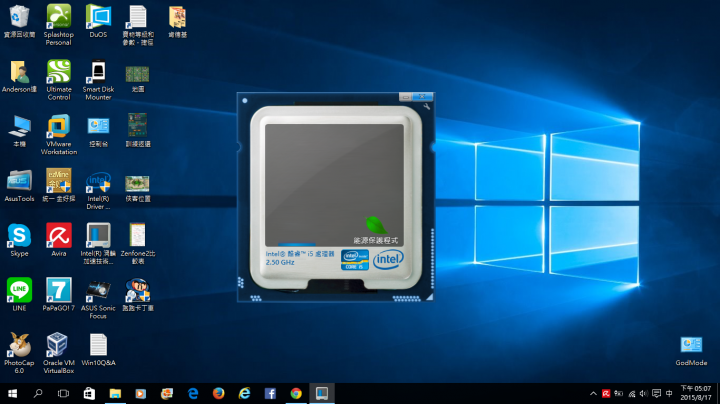Minimize the Turbo Boost monitor window
The height and width of the screenshot is (404, 720).
coord(405,97)
